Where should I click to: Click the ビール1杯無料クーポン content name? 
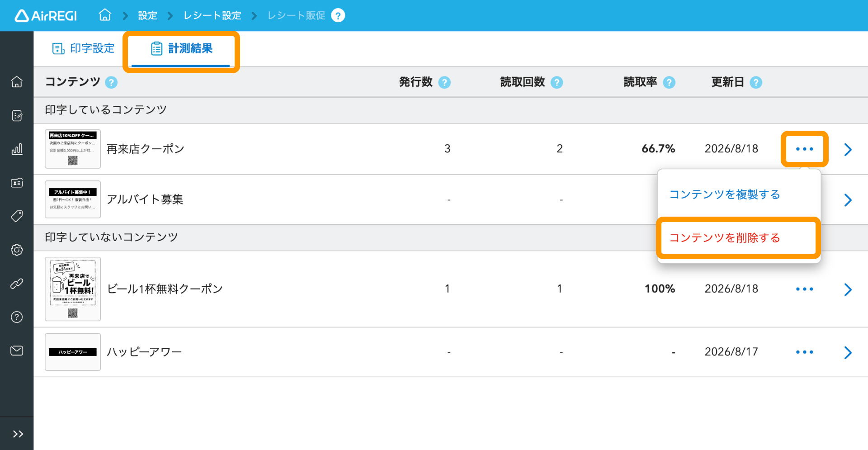coord(165,289)
